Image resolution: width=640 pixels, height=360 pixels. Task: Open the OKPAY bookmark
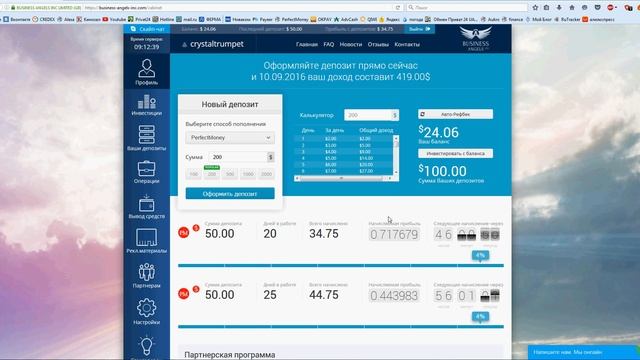click(x=322, y=19)
